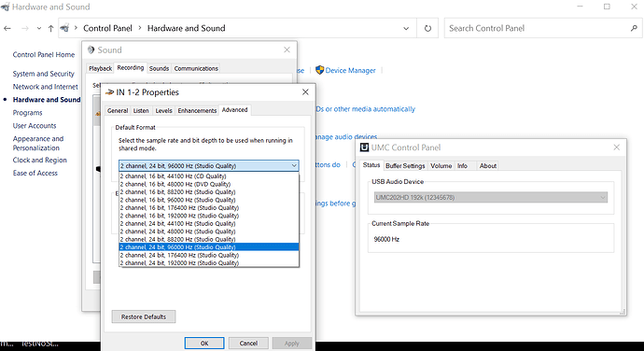The image size is (644, 351).
Task: Open the Buffer Settings tab
Action: point(405,165)
